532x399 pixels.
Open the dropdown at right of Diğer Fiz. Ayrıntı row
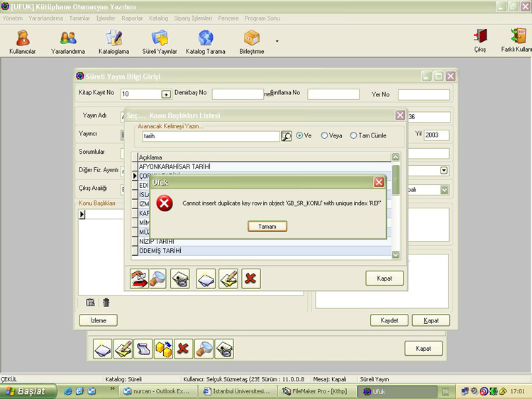click(x=444, y=170)
